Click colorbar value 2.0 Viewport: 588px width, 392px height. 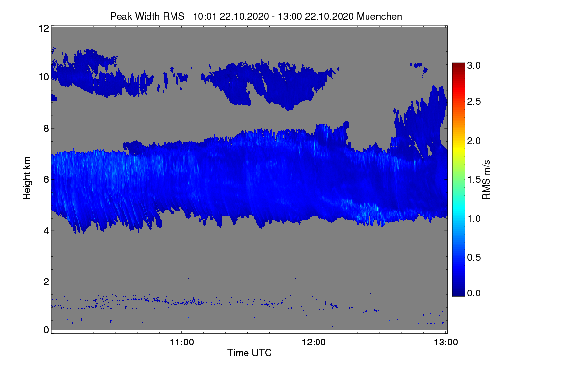(x=473, y=141)
